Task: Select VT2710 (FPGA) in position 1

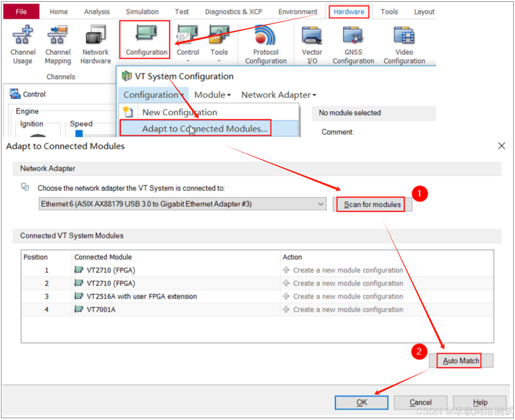Action: click(257, 270)
